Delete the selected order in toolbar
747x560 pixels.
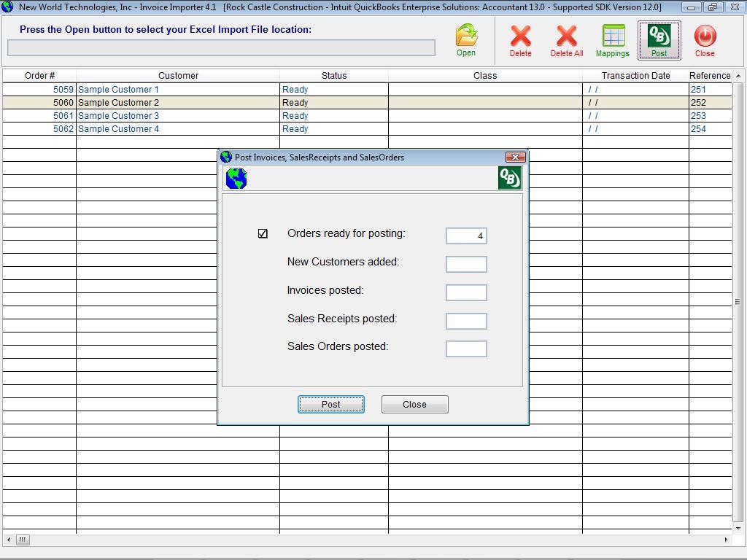pos(520,41)
